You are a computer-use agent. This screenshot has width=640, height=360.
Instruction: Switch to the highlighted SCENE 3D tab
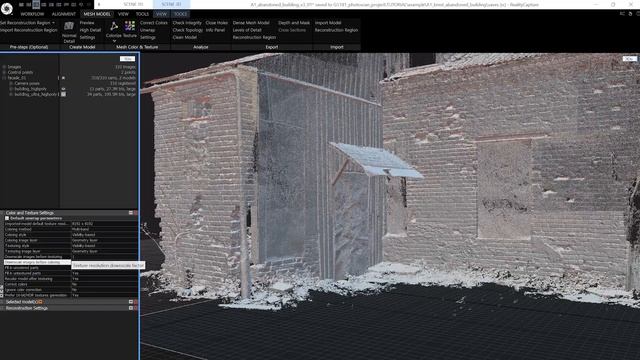[171, 4]
